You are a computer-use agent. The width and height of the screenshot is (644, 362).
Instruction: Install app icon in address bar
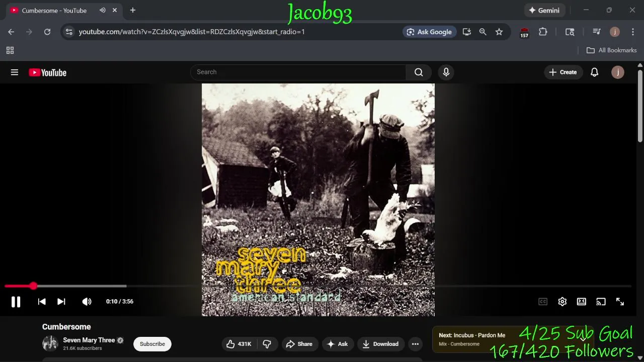click(x=467, y=32)
